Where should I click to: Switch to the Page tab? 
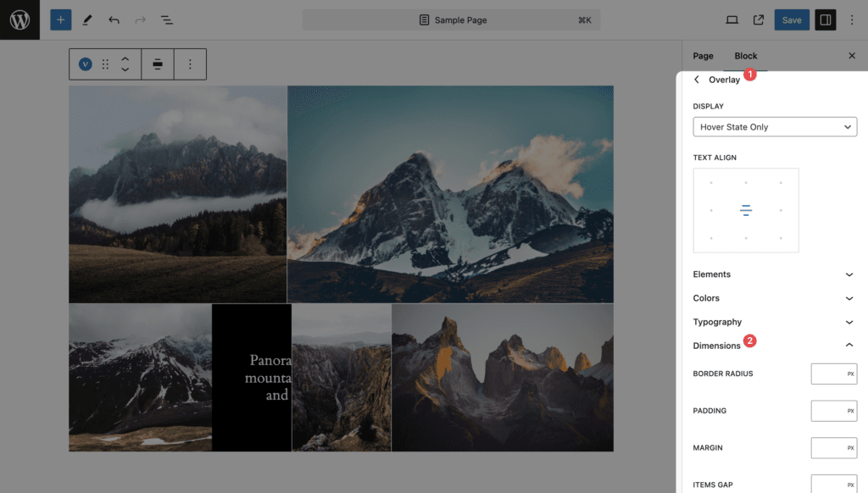[703, 56]
